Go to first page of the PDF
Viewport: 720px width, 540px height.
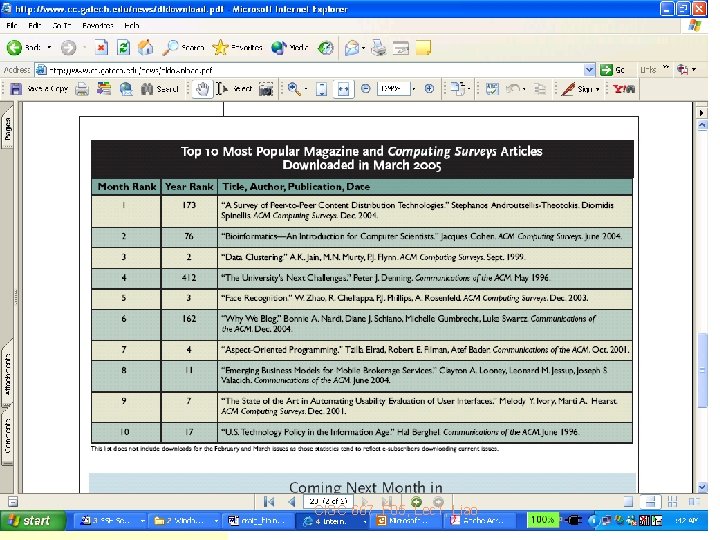tap(269, 501)
